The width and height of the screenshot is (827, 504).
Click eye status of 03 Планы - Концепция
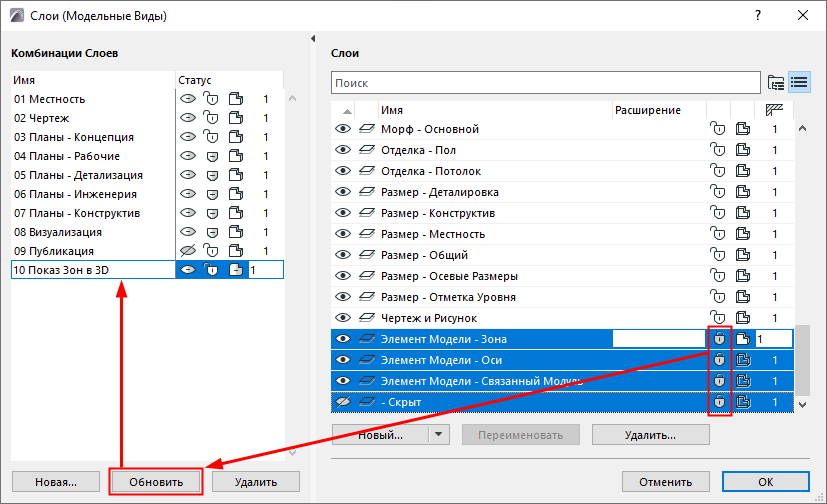point(188,137)
